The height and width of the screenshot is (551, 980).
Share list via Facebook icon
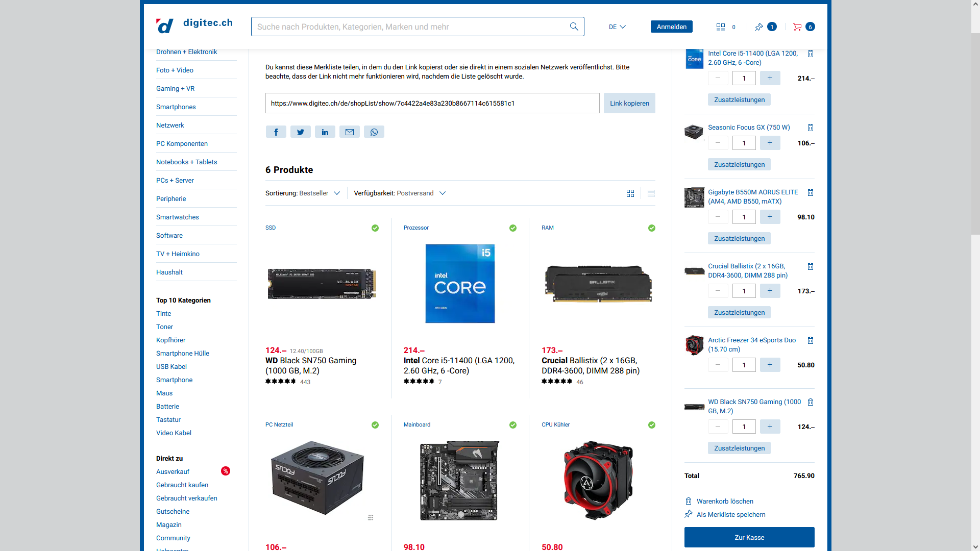coord(276,132)
